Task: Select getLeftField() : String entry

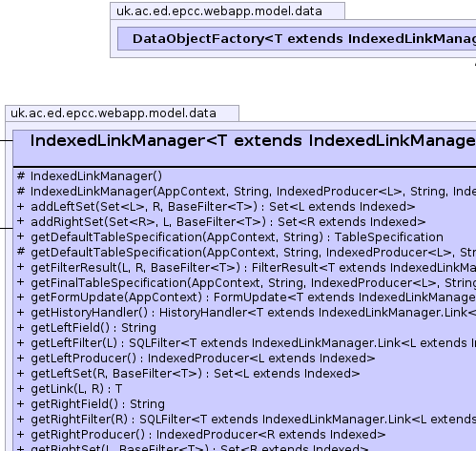Action: coord(87,328)
